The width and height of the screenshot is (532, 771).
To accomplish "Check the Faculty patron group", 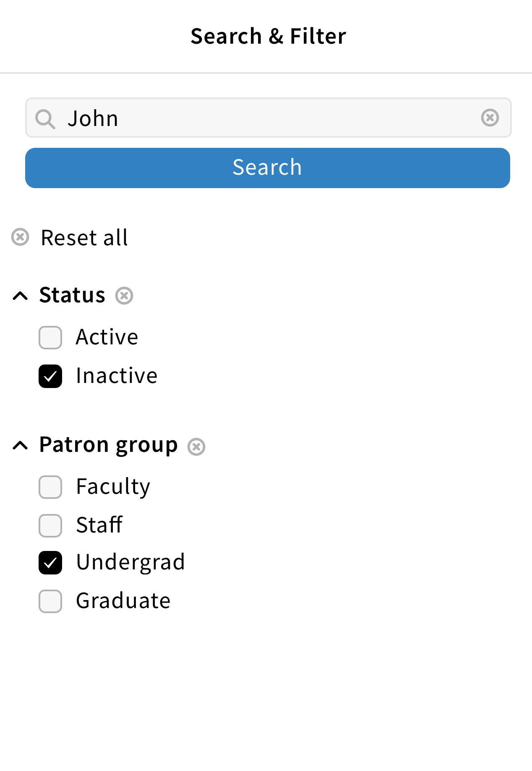I will pyautogui.click(x=50, y=487).
